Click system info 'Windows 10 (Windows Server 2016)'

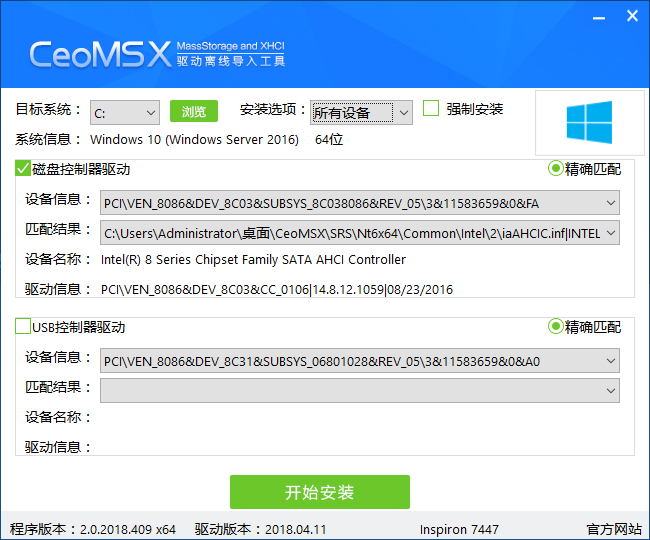pyautogui.click(x=194, y=140)
